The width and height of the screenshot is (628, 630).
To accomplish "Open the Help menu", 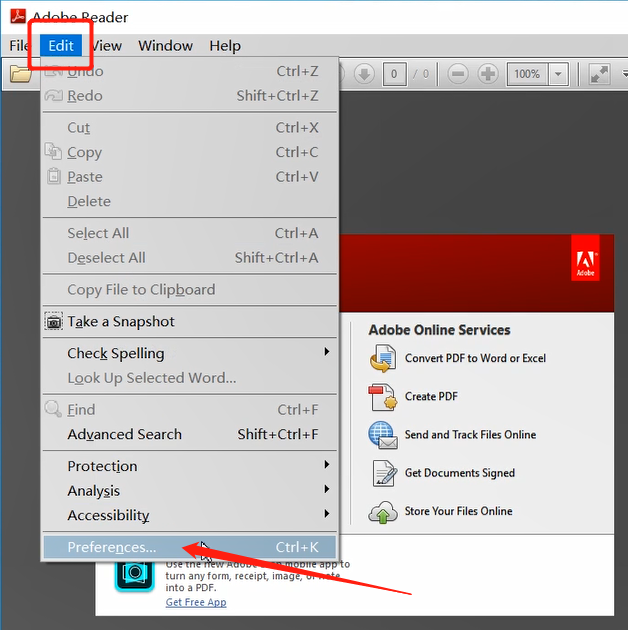I will 225,46.
